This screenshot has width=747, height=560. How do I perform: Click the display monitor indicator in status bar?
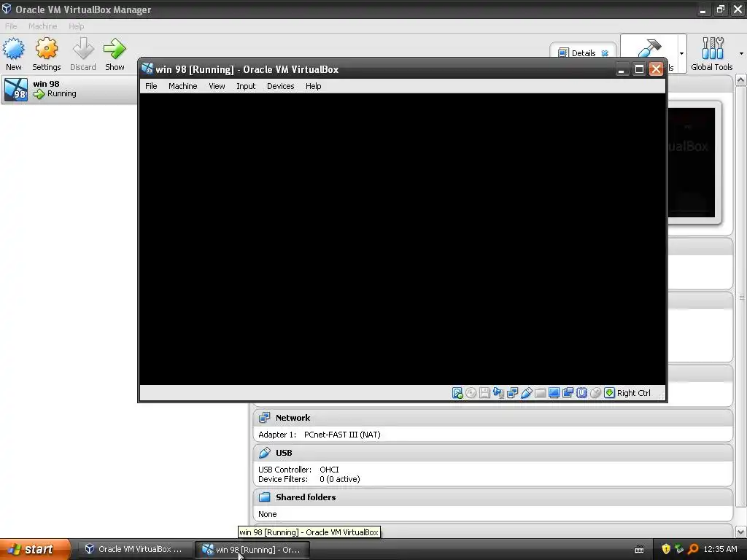(x=554, y=393)
